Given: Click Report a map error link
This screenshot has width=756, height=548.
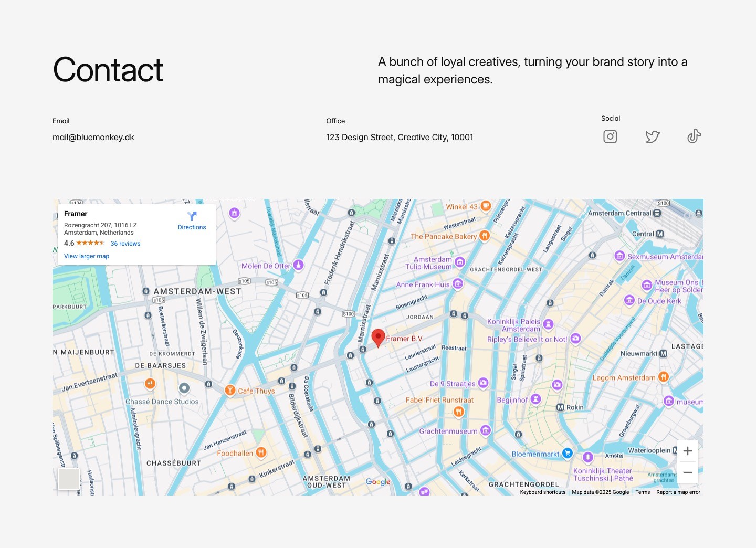Looking at the screenshot, I should 678,492.
